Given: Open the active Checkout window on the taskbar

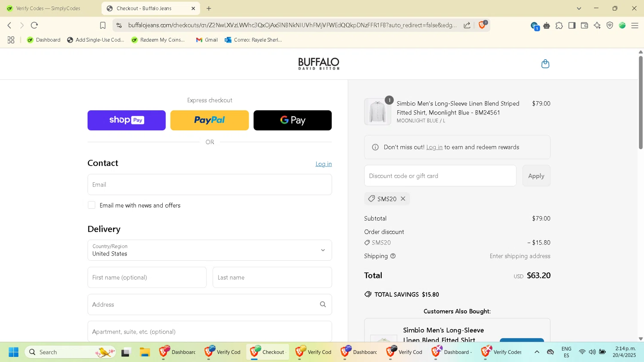Looking at the screenshot, I should coord(267,352).
